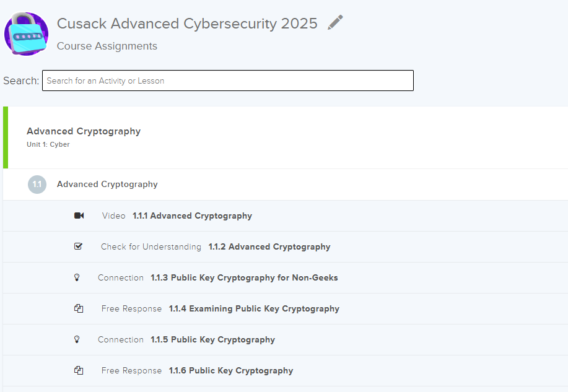Click the Cusack Advanced Cybersecurity 2025 title

tap(187, 24)
